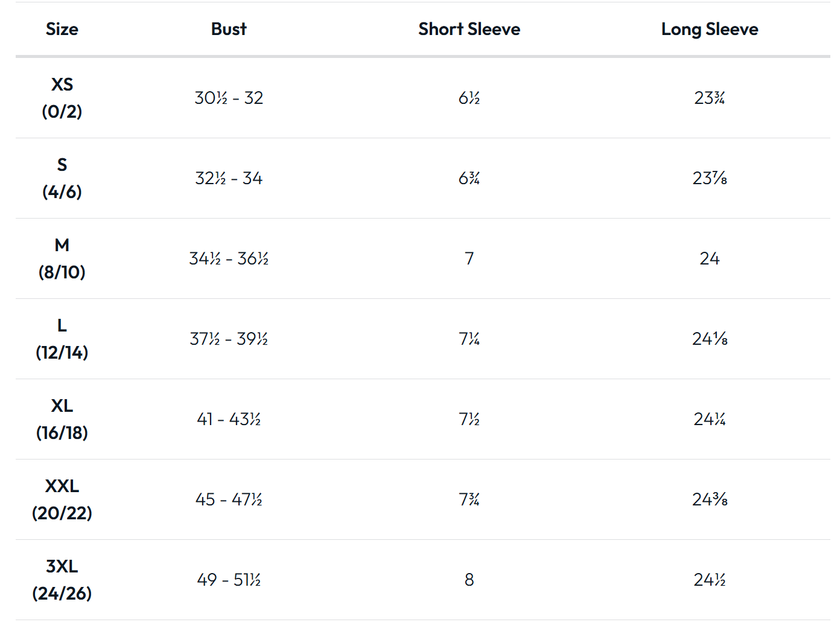
Task: Select long sleeve value 24⅜
Action: (710, 499)
